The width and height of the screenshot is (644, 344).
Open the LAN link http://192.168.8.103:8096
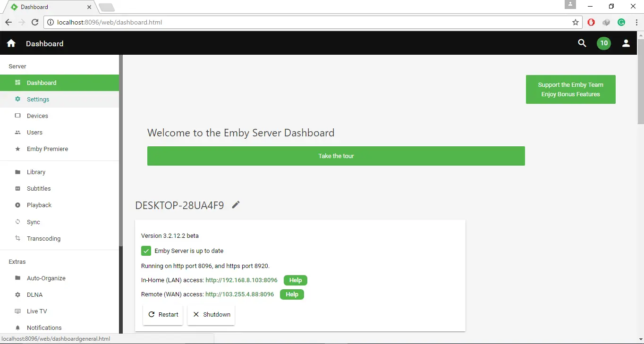pyautogui.click(x=241, y=280)
